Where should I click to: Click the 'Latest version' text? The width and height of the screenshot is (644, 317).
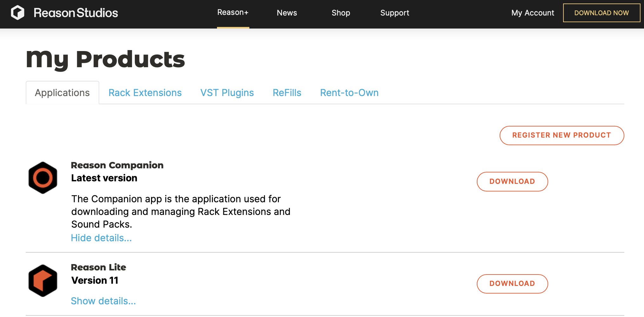click(x=104, y=178)
